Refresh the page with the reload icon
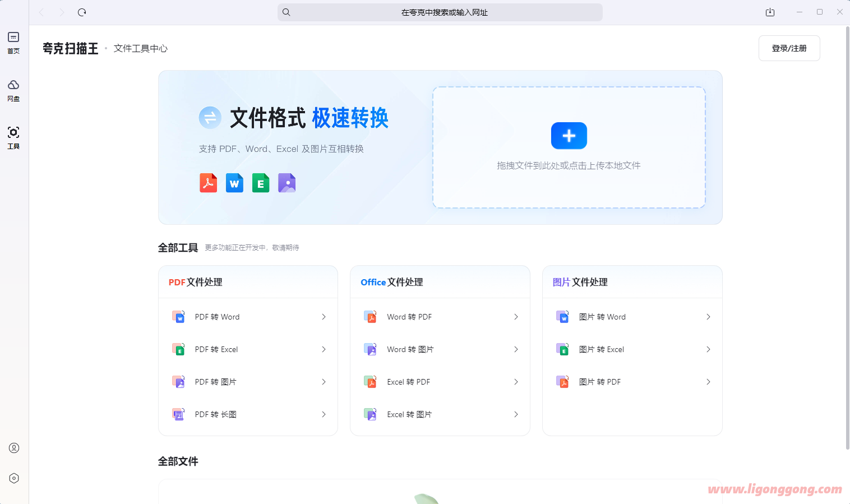 pos(82,12)
